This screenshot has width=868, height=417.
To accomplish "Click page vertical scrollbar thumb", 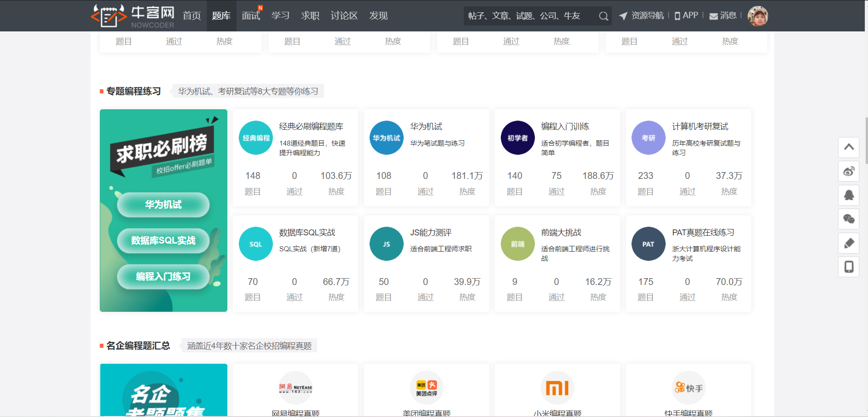I will [866, 141].
